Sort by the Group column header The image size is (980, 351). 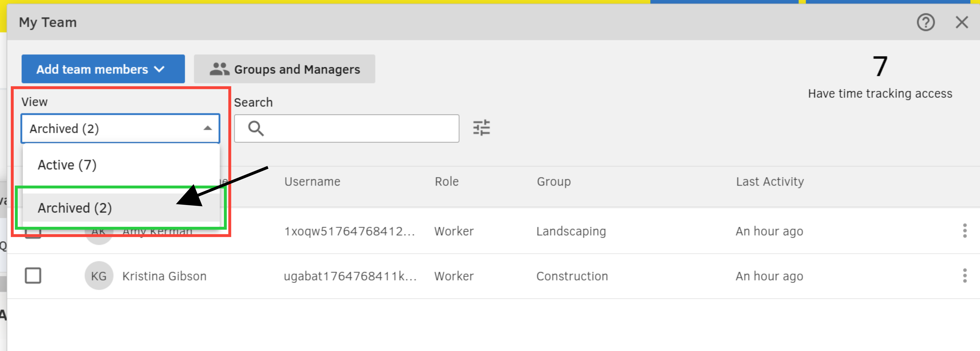(x=554, y=182)
